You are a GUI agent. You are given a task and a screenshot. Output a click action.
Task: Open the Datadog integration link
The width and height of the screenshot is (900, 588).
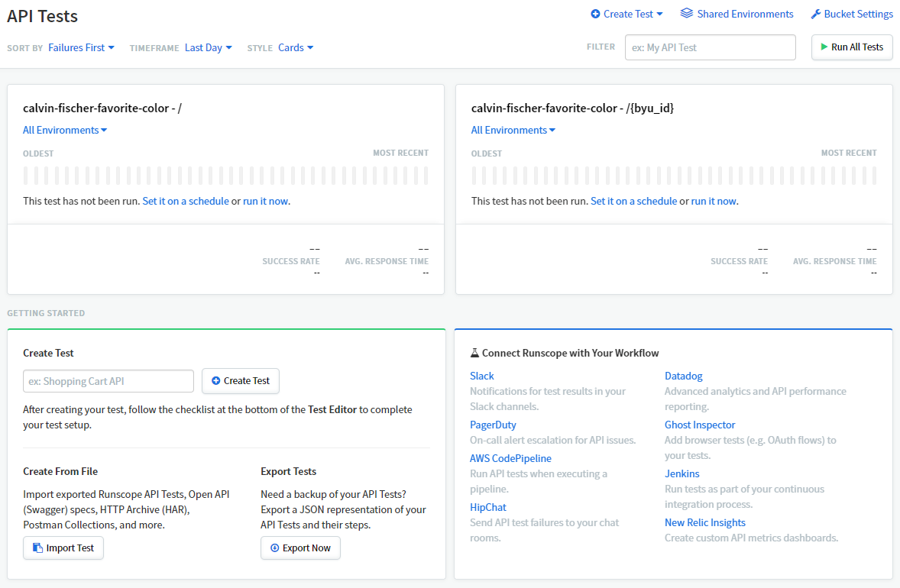[683, 376]
